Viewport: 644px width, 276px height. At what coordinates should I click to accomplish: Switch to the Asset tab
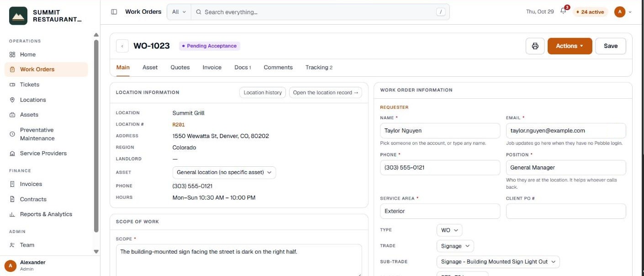(150, 68)
